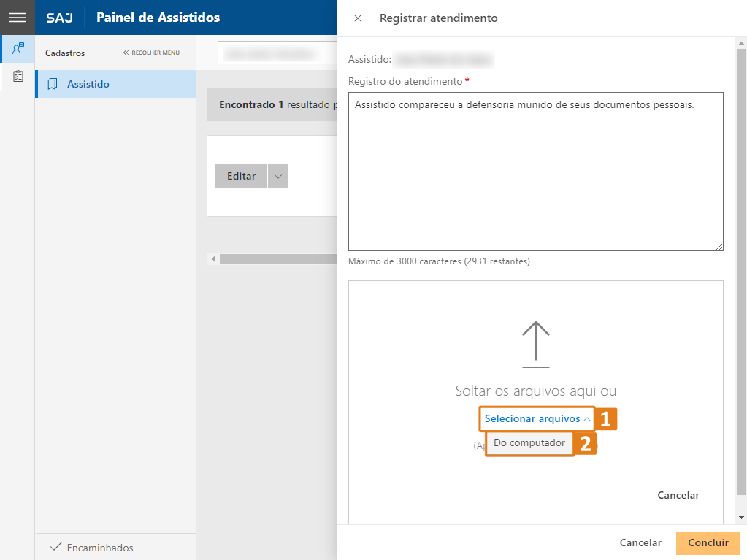The height and width of the screenshot is (560, 747).
Task: Click the scrollbar down arrow in panel
Action: point(741,518)
